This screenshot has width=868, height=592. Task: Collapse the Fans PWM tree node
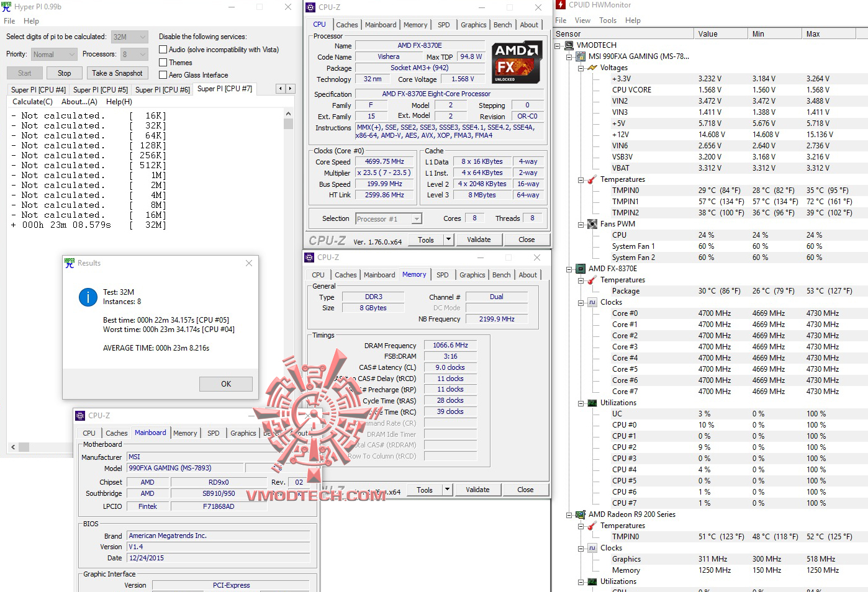pyautogui.click(x=581, y=224)
